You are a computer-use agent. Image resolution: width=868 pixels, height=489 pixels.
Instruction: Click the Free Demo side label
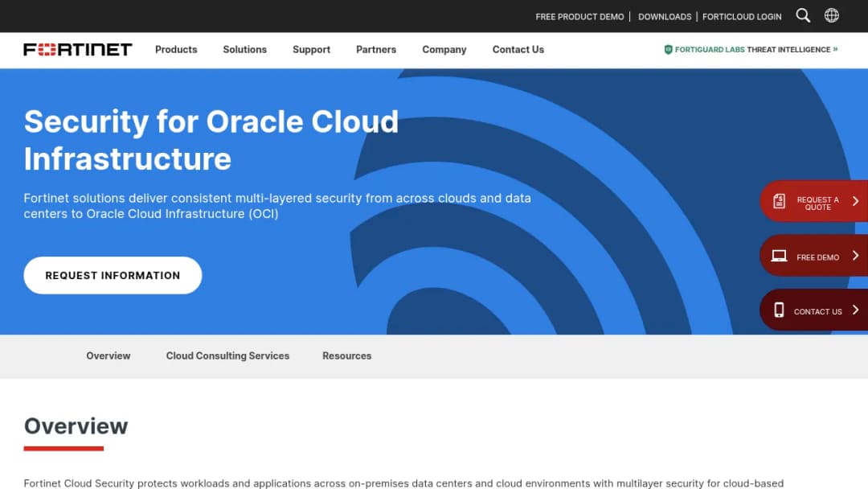817,257
